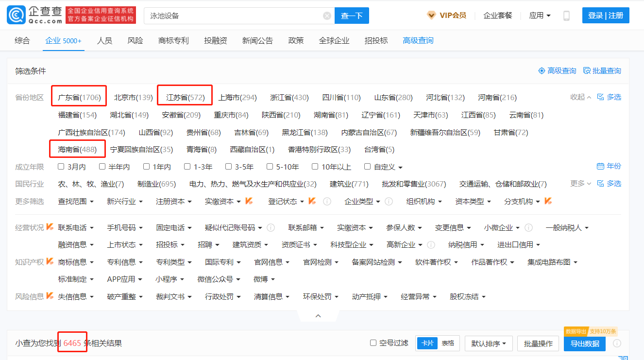
Task: Filter results by 江苏省(572)
Action: [185, 97]
